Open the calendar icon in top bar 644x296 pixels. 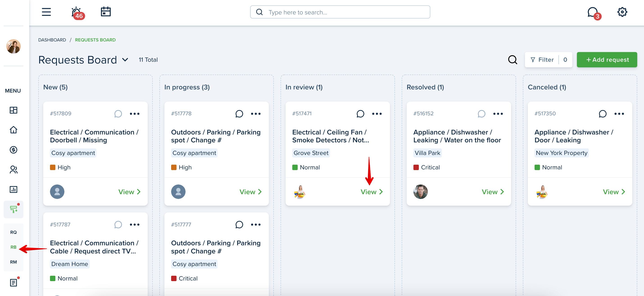pyautogui.click(x=106, y=12)
